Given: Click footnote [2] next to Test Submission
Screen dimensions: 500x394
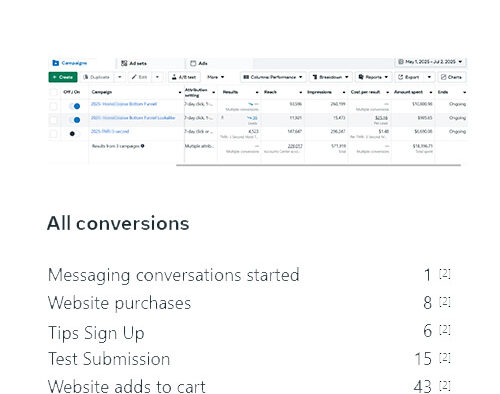Looking at the screenshot, I should tap(445, 358).
